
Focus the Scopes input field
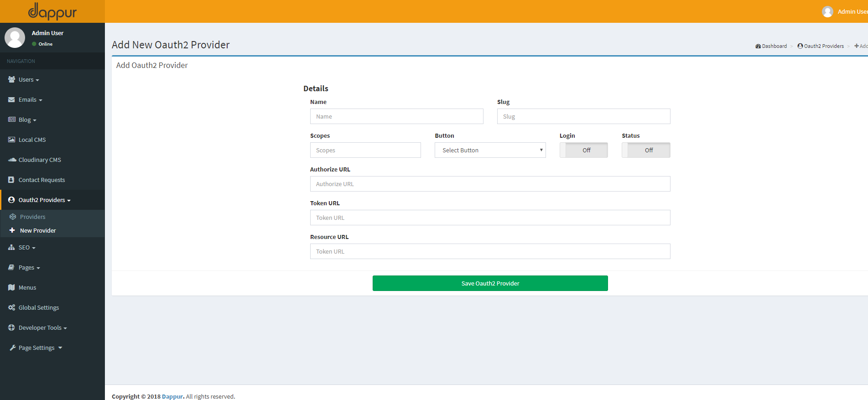(x=365, y=150)
